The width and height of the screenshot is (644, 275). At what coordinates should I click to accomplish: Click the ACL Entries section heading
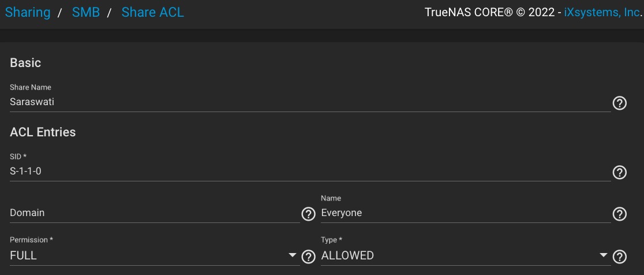(x=43, y=132)
